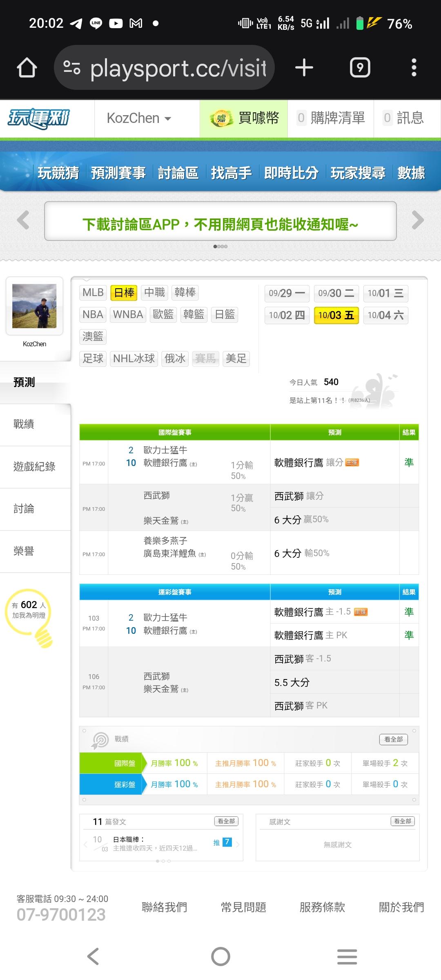Select the NBA league filter
441x980 pixels.
point(93,314)
